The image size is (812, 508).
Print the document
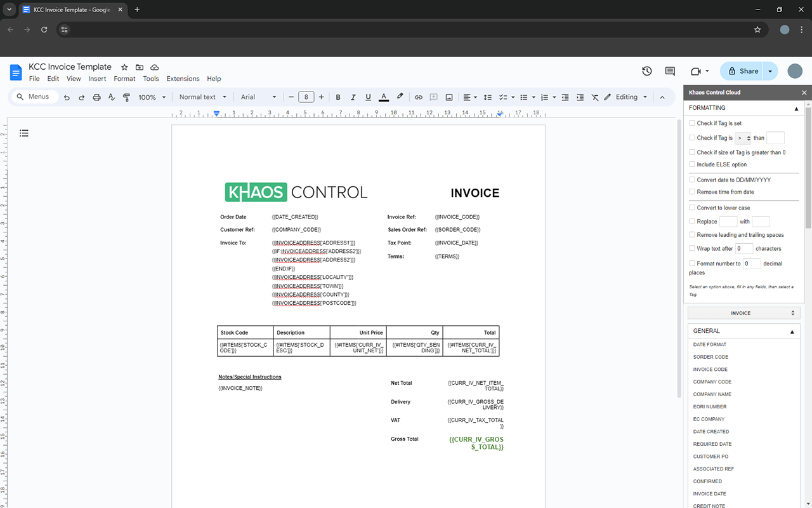(96, 97)
